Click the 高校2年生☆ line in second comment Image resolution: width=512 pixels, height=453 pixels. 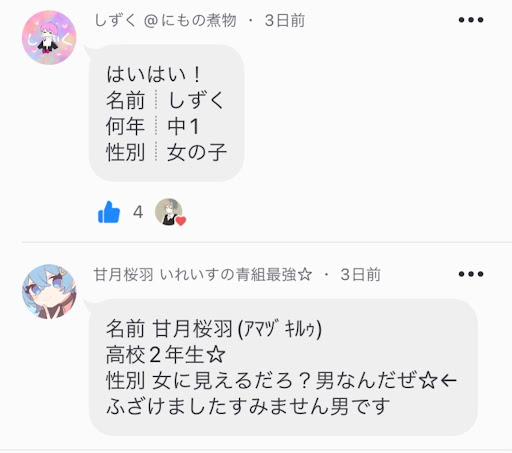click(x=166, y=355)
